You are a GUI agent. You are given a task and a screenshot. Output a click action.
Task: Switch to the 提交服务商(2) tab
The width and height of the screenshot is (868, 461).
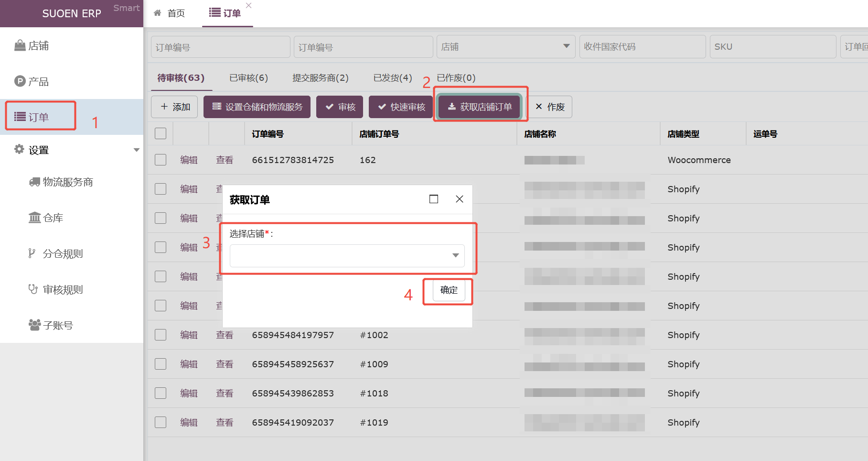(x=321, y=78)
